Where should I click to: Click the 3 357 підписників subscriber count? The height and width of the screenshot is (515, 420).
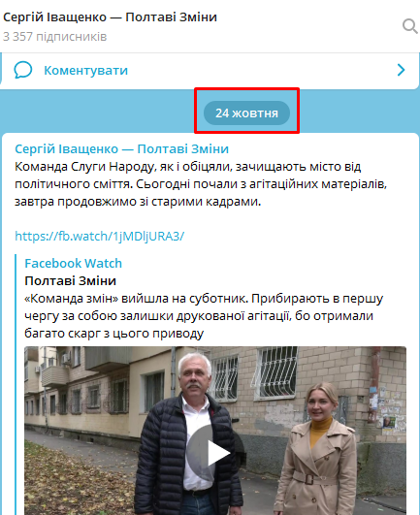(55, 37)
